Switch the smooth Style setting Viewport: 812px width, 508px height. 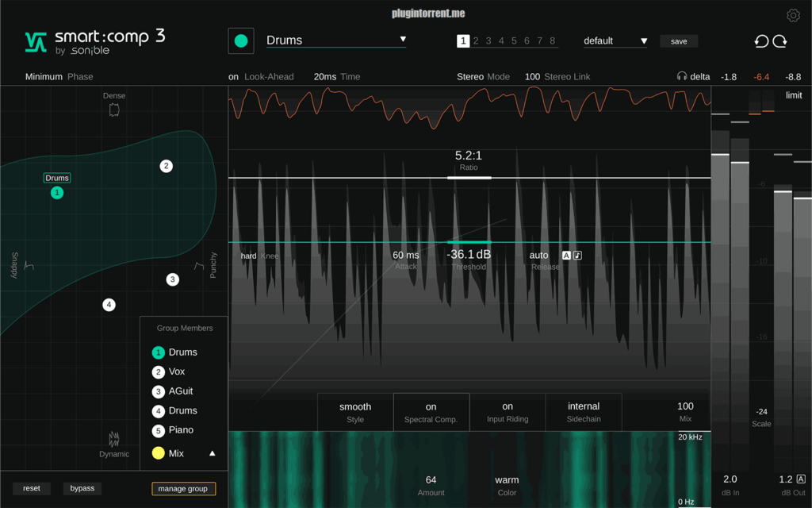(x=355, y=412)
